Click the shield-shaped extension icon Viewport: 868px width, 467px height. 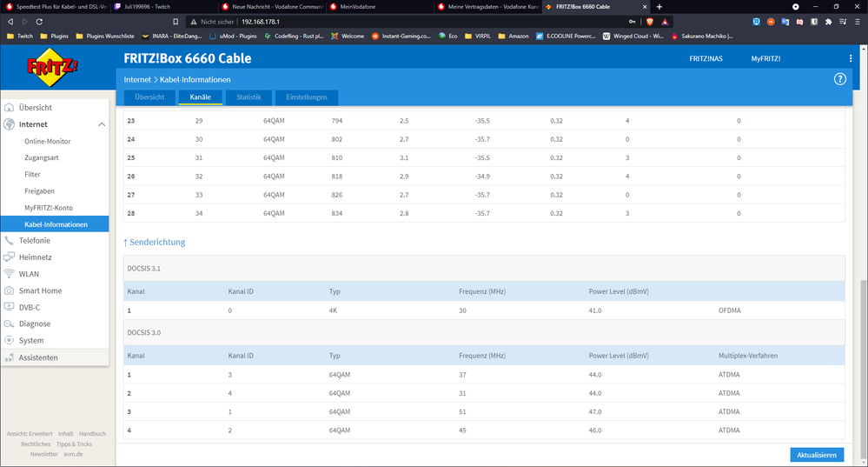pyautogui.click(x=814, y=22)
